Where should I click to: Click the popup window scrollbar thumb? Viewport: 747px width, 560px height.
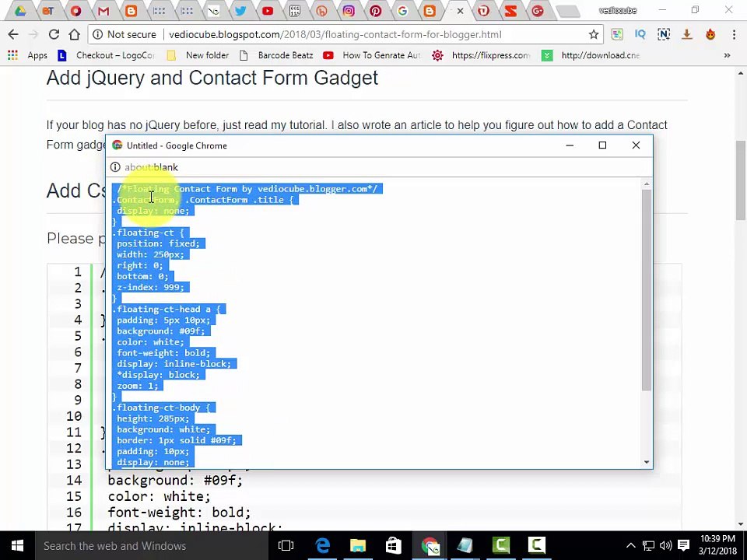click(647, 290)
